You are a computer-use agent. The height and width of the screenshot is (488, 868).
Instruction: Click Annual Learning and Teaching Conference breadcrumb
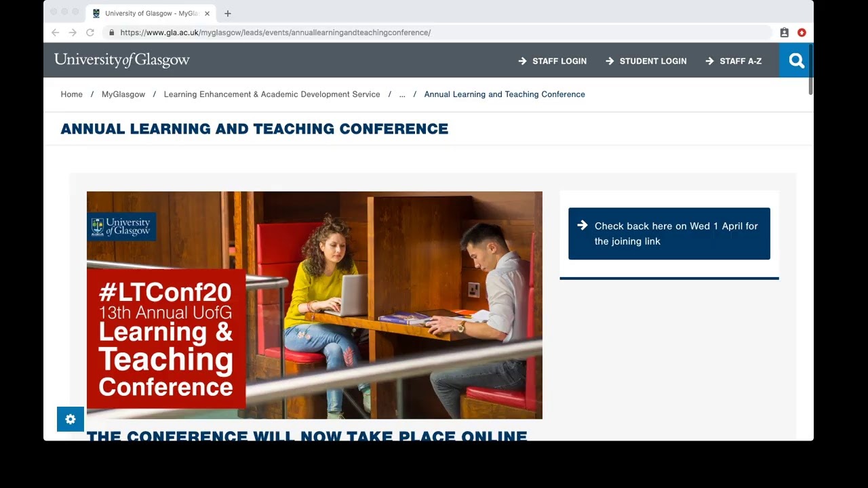tap(505, 94)
